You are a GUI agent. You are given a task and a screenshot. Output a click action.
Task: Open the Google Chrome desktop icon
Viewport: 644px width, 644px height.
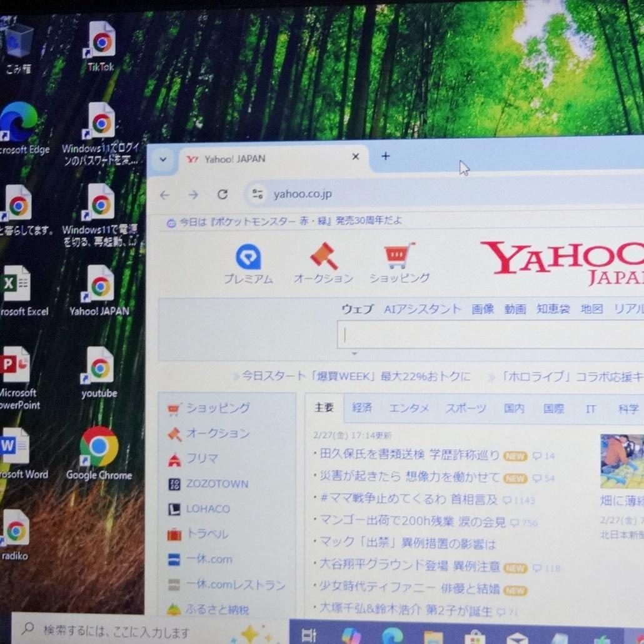99,453
